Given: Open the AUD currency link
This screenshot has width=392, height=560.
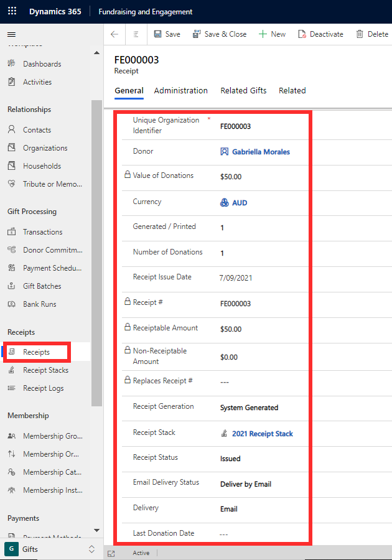Looking at the screenshot, I should click(240, 203).
